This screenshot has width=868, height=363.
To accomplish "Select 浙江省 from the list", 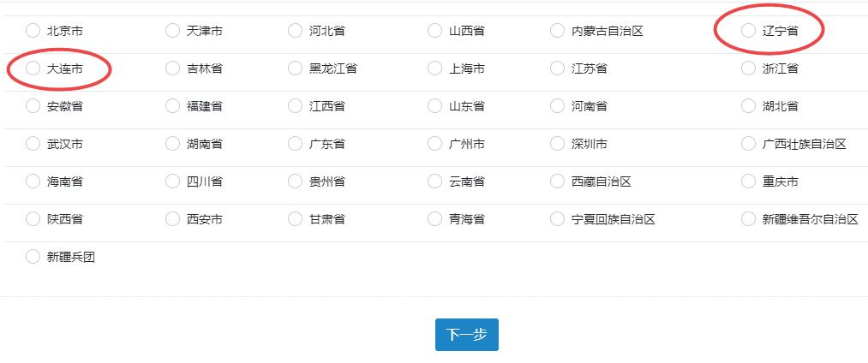I will pos(749,68).
